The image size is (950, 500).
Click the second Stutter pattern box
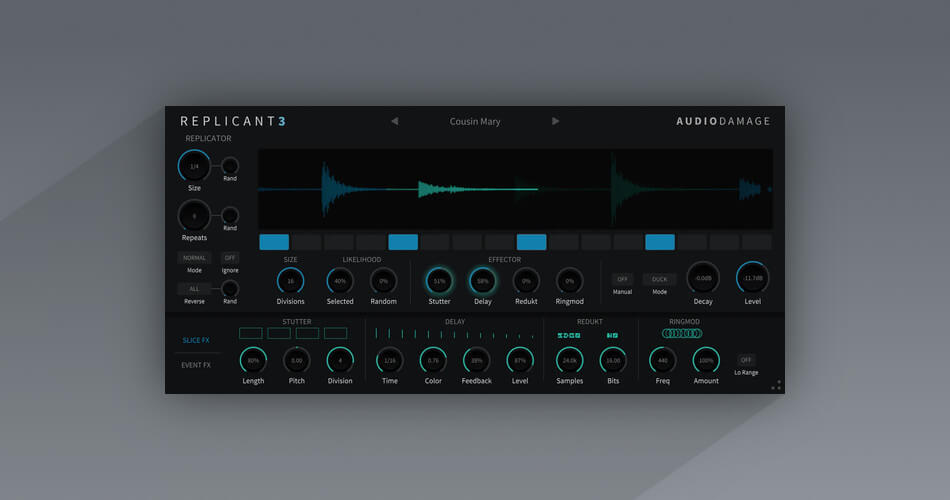pos(279,333)
